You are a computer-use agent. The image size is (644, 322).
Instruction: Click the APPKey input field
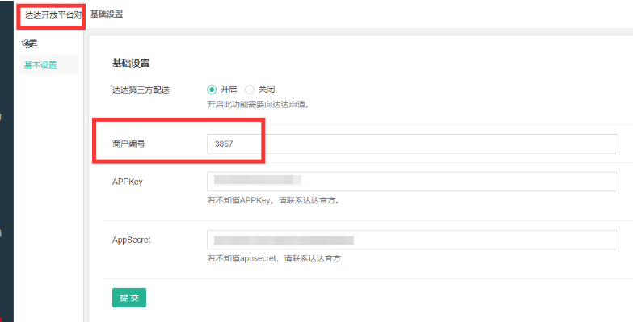point(412,182)
